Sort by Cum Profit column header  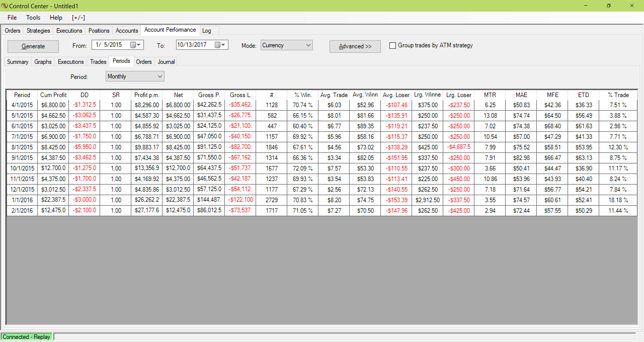53,95
